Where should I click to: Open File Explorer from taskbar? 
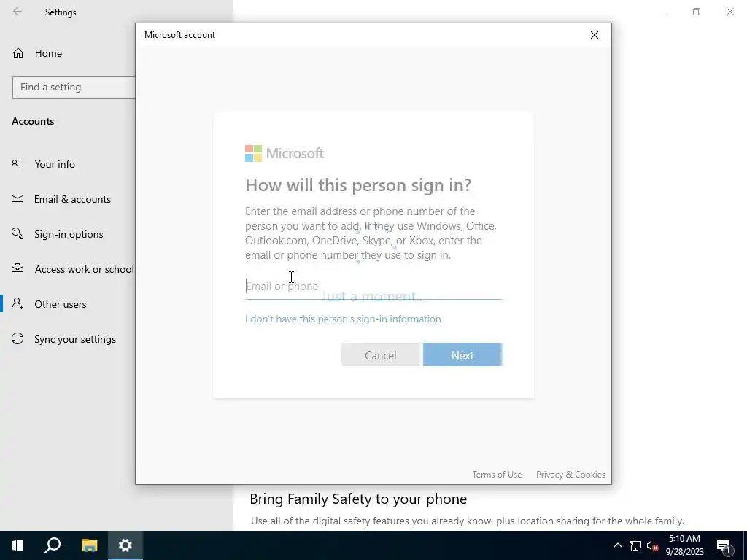(89, 545)
